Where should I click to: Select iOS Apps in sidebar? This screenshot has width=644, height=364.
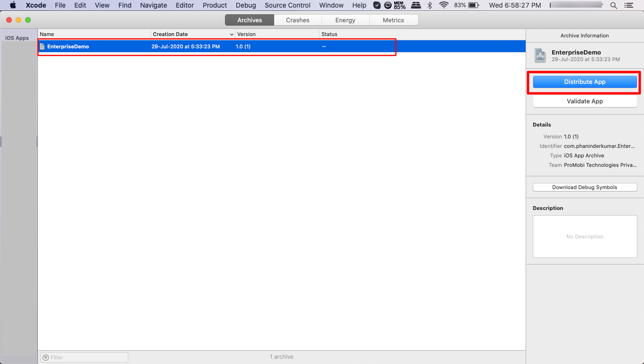click(x=17, y=38)
